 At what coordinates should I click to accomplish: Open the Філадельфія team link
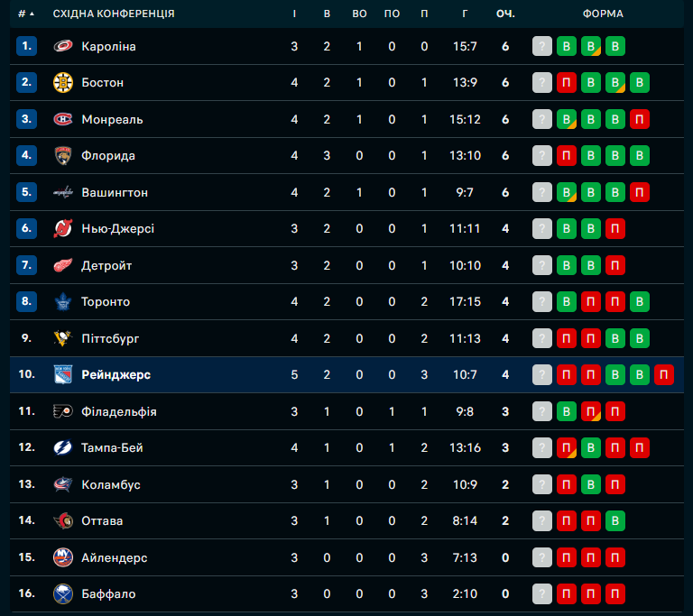pos(118,411)
